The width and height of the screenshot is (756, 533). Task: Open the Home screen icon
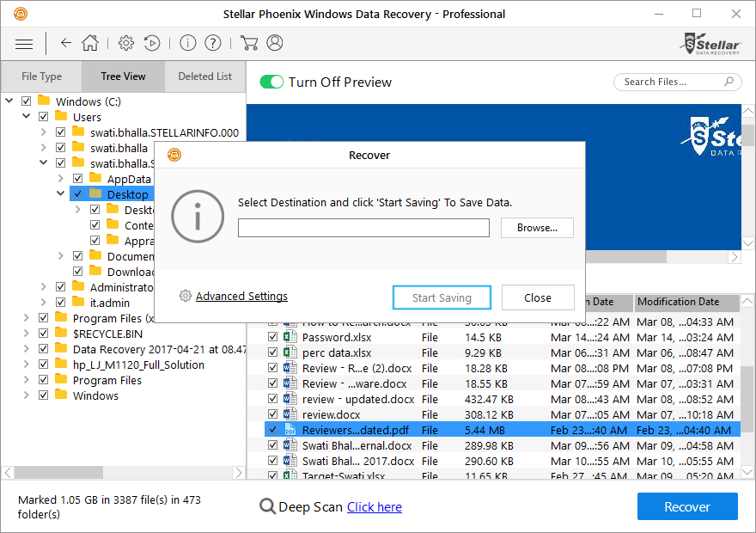point(90,43)
